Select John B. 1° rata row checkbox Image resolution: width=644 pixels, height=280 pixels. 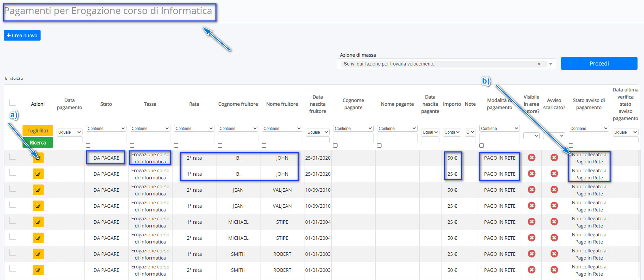[13, 172]
